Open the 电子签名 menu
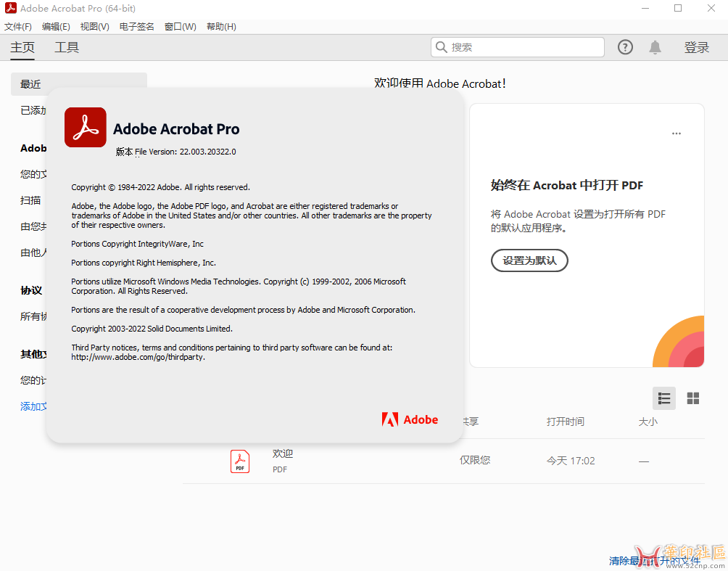The image size is (728, 571). click(136, 27)
